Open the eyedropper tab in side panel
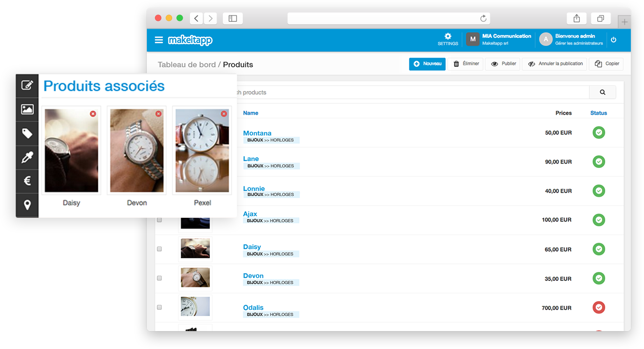The width and height of the screenshot is (644, 349). coord(27,157)
